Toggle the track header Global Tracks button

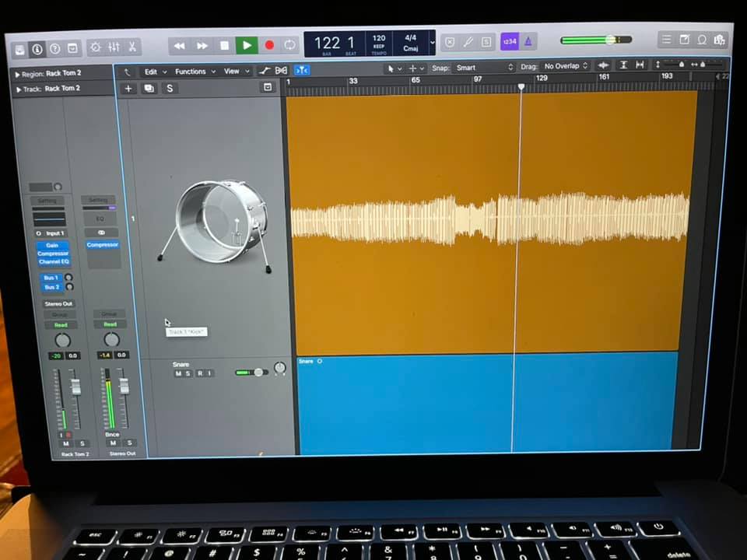click(x=267, y=86)
